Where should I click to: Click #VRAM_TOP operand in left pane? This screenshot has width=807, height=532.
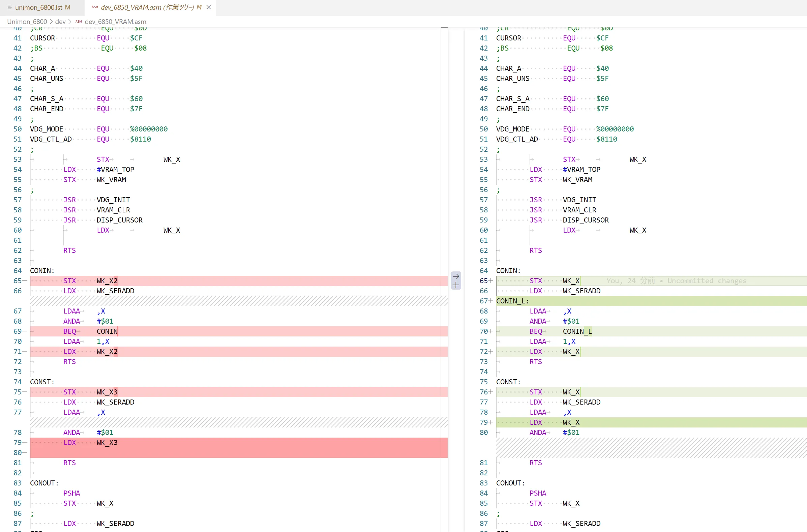coord(115,170)
